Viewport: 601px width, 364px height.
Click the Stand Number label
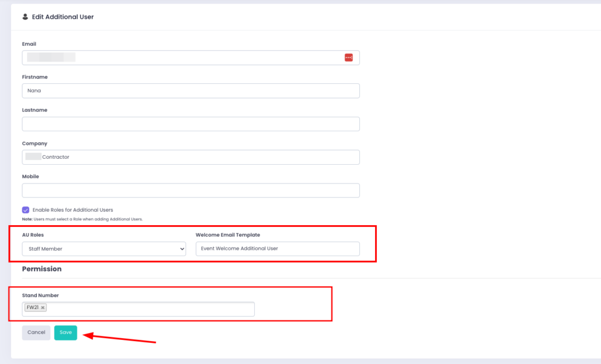pos(40,295)
